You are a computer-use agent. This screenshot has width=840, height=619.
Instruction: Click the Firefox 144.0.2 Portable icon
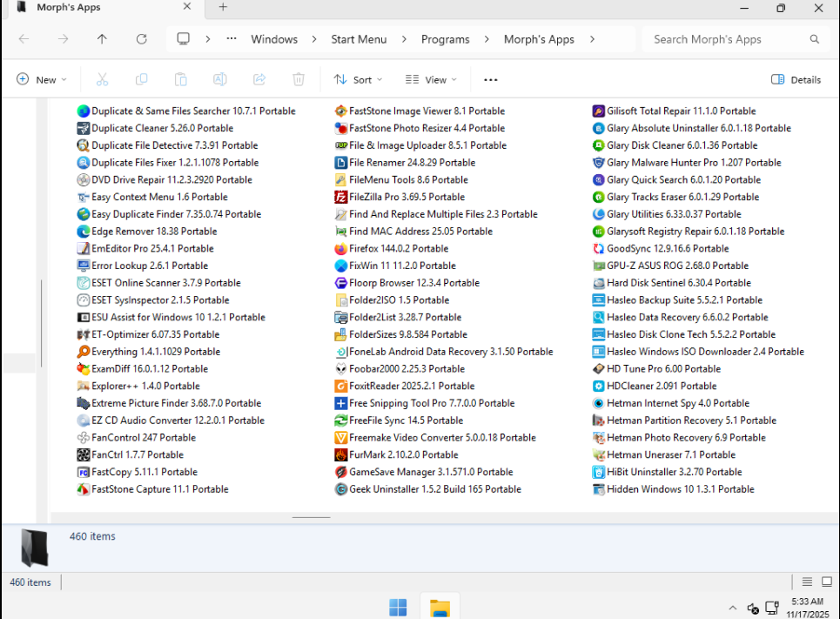[x=342, y=248]
